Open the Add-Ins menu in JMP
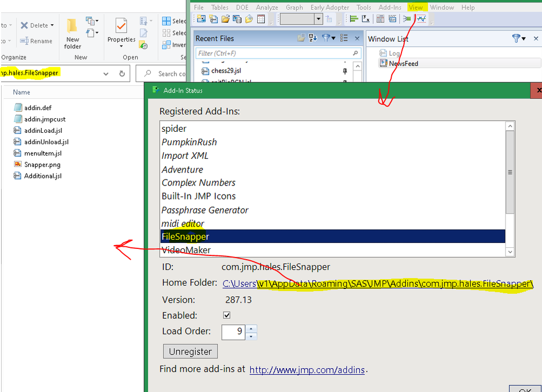This screenshot has width=542, height=392. click(390, 7)
